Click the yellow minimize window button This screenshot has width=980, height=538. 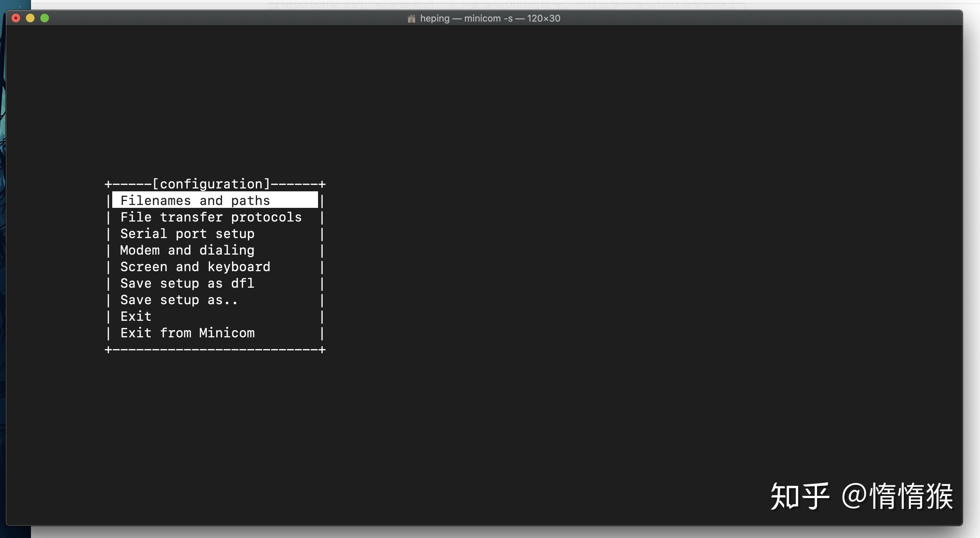click(30, 18)
